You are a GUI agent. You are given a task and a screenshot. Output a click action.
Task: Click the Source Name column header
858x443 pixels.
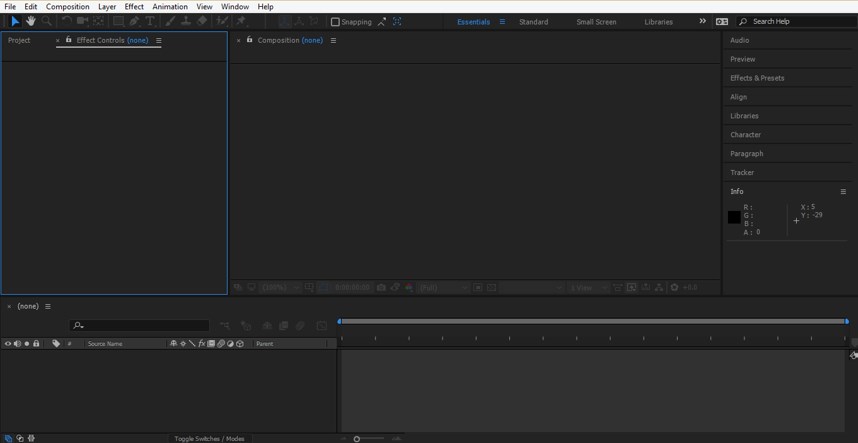click(105, 344)
